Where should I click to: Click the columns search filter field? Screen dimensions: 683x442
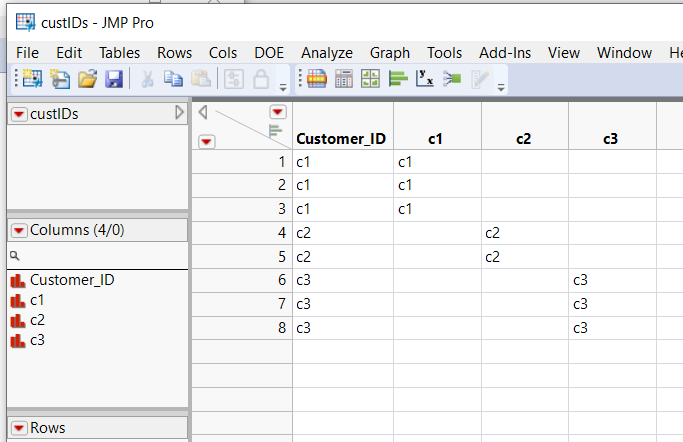[x=100, y=257]
